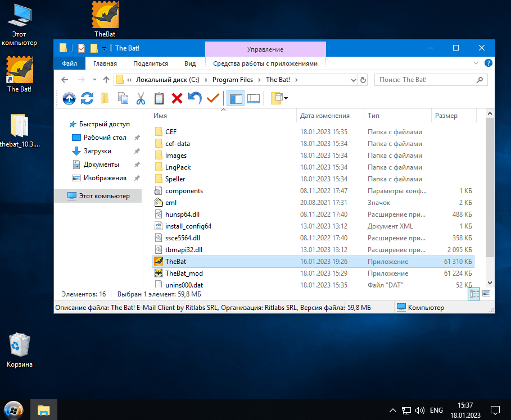Click the Paste clipboard toolbar icon
Image resolution: width=511 pixels, height=420 pixels.
click(x=159, y=98)
